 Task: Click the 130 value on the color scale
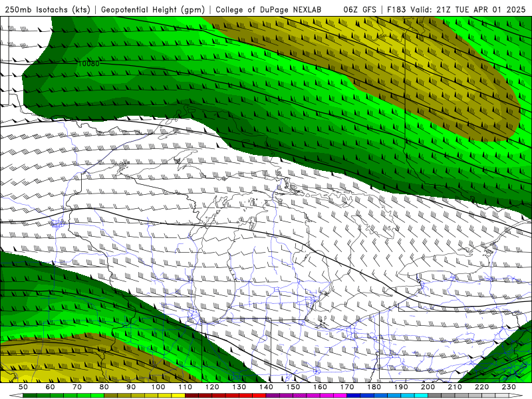pos(239,387)
